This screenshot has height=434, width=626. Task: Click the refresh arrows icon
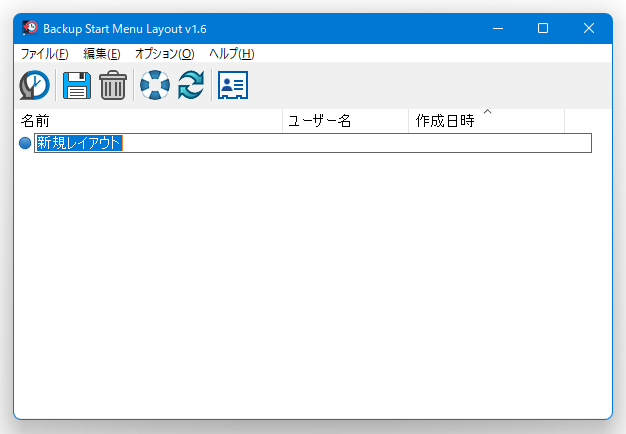(191, 85)
